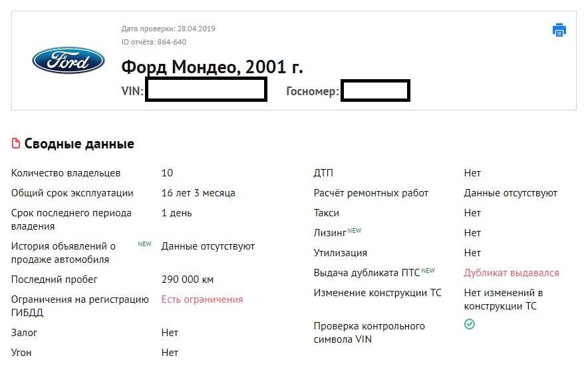Click the Расчёт ремонтных работ label
Screen dimensions: 588x370
[371, 193]
